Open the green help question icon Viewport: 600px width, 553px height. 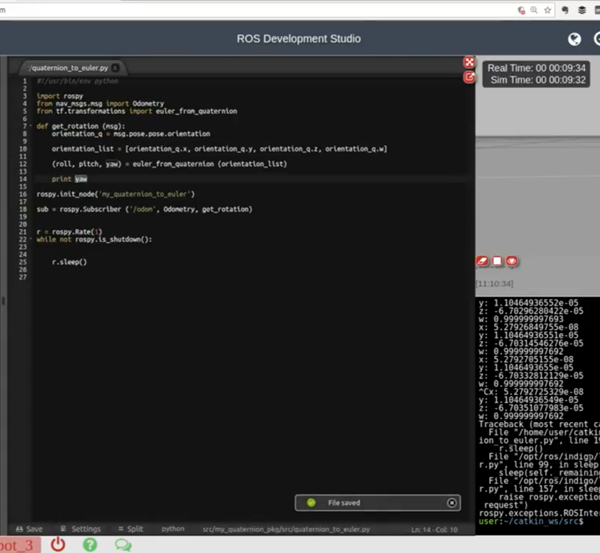point(90,545)
